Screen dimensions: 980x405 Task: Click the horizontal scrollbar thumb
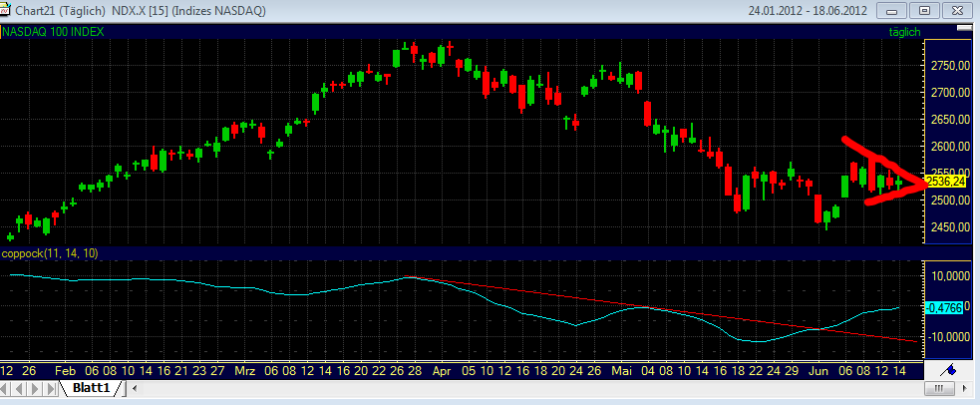937,389
